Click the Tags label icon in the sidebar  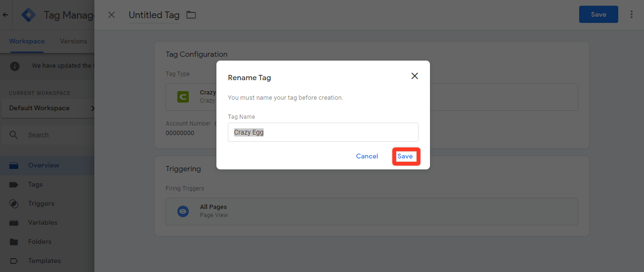(x=14, y=185)
